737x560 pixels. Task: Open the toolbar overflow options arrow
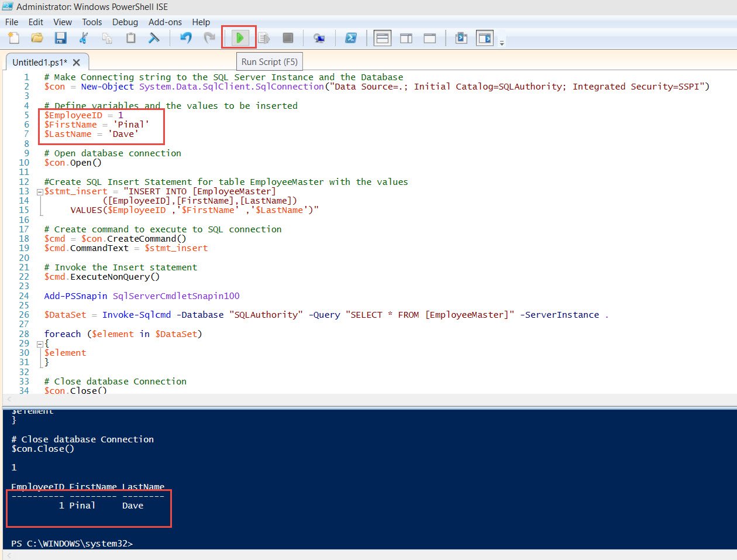[502, 43]
